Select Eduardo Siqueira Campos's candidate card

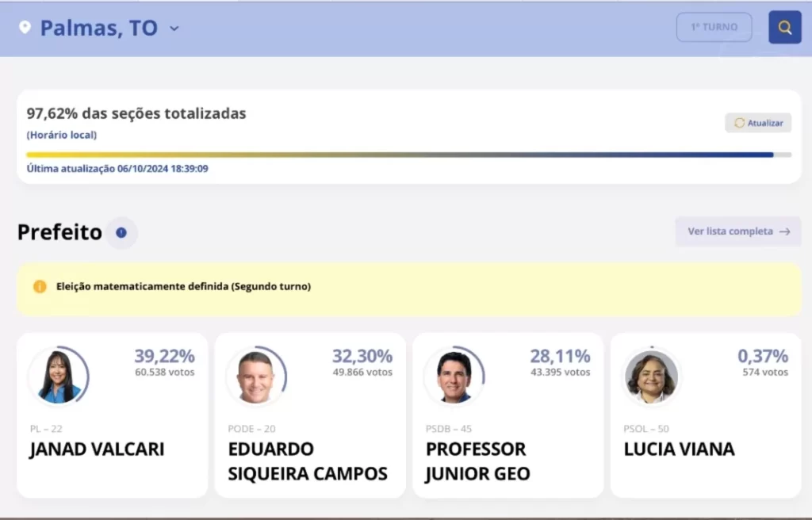tap(309, 415)
